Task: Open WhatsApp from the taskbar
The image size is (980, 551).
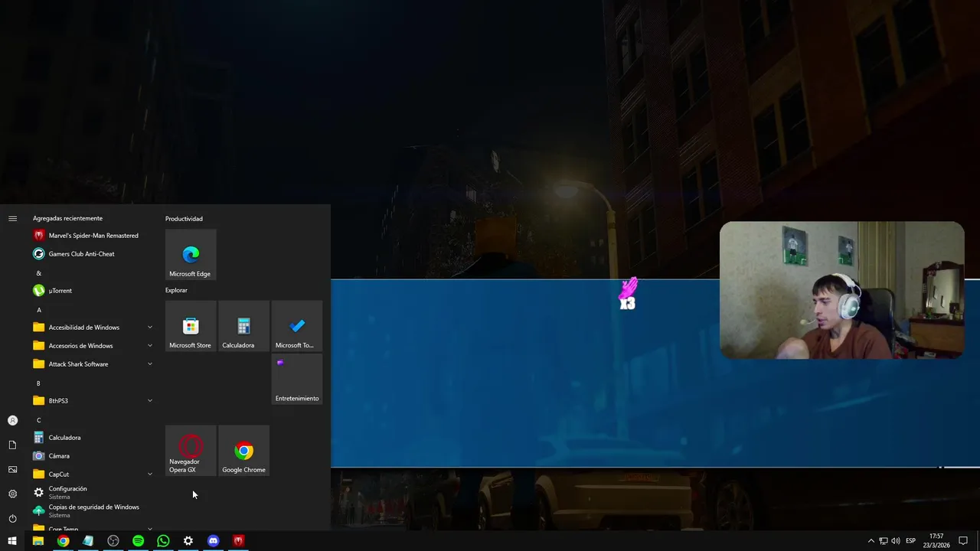Action: pyautogui.click(x=163, y=541)
